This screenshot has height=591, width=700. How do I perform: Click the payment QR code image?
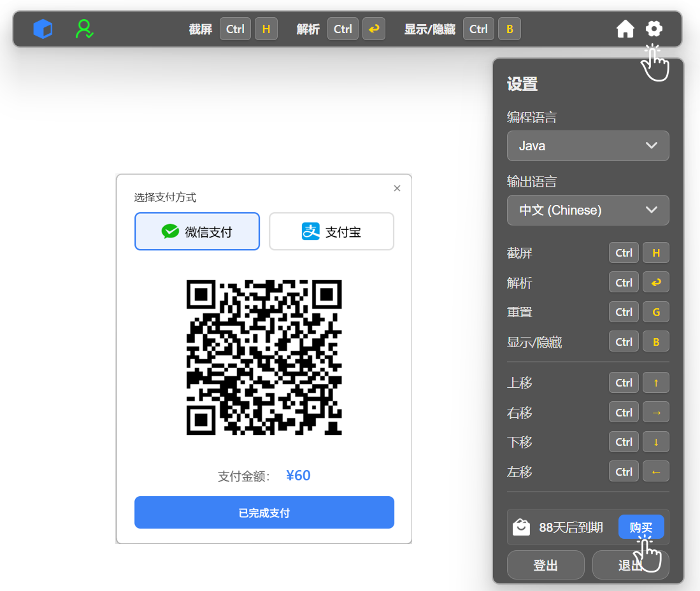(264, 357)
